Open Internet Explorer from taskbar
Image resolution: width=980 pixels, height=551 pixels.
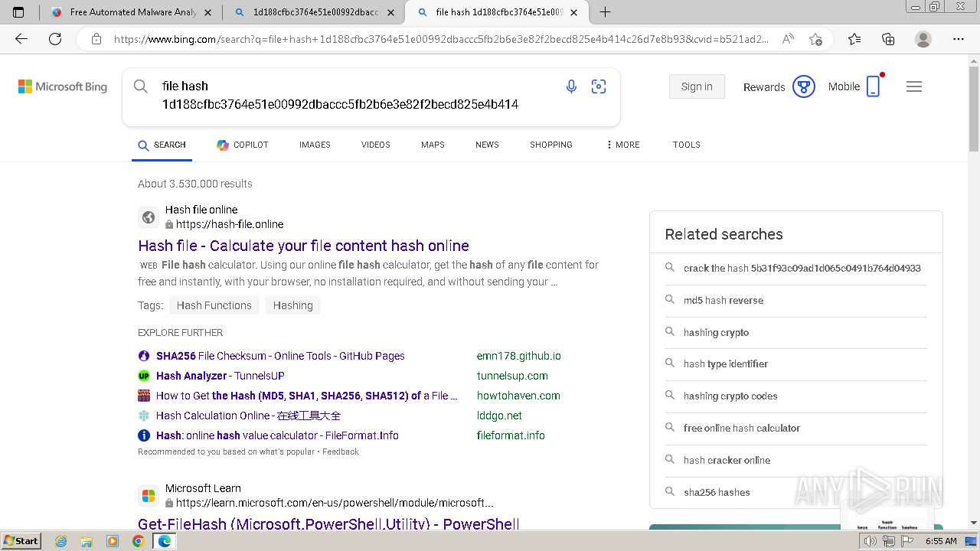pyautogui.click(x=61, y=541)
